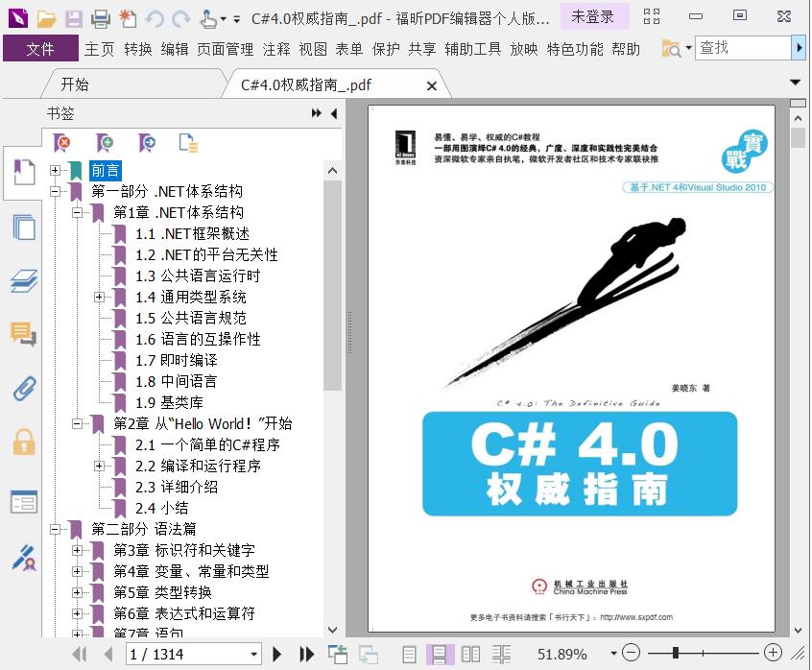Image resolution: width=812 pixels, height=670 pixels.
Task: Add a new bookmark icon
Action: (104, 142)
